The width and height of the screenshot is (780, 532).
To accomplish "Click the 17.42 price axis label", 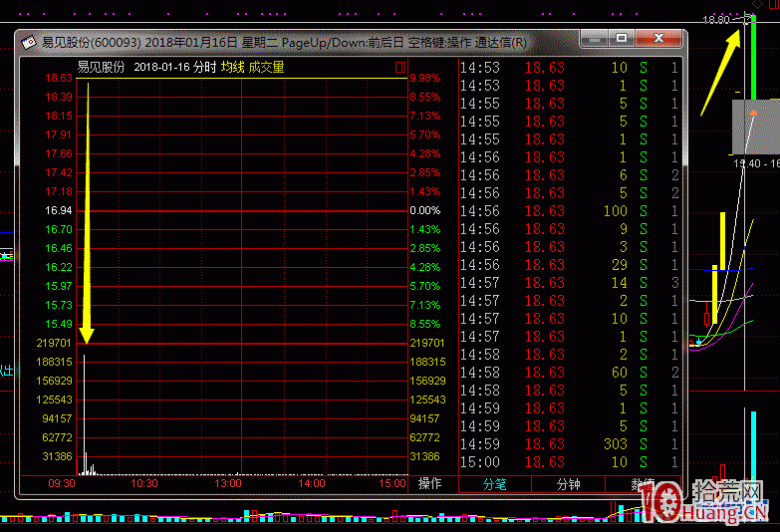I will [x=59, y=172].
